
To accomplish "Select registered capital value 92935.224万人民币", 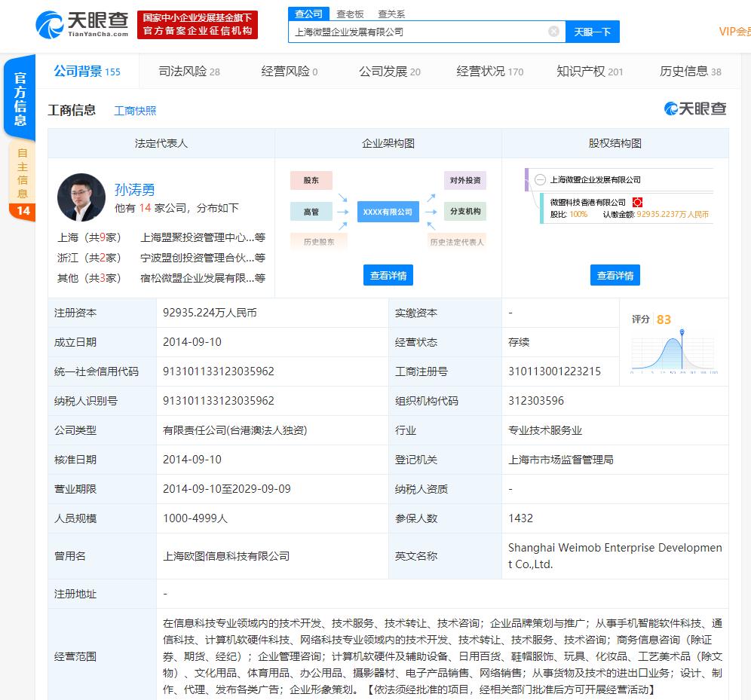I will tap(210, 313).
